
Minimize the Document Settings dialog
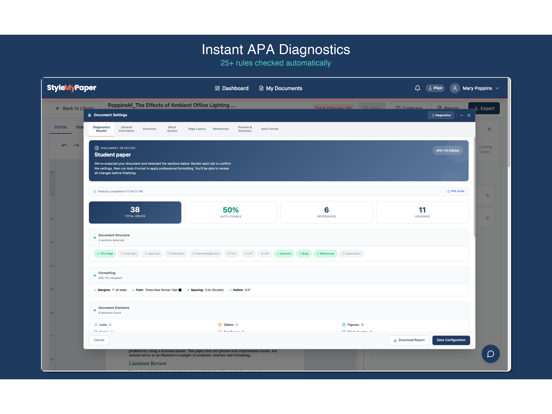[x=462, y=115]
